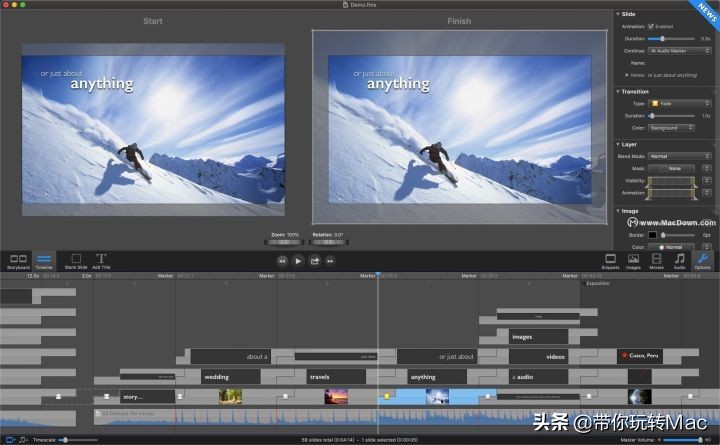Screen dimensions: 720x445
Task: Select the 'Cusco, Peru' clip
Action: [640, 356]
